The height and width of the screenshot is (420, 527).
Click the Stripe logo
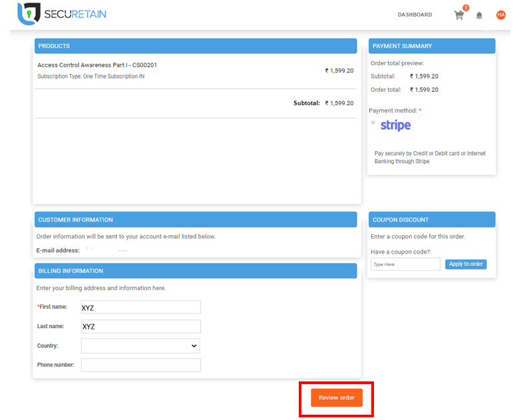pyautogui.click(x=395, y=125)
